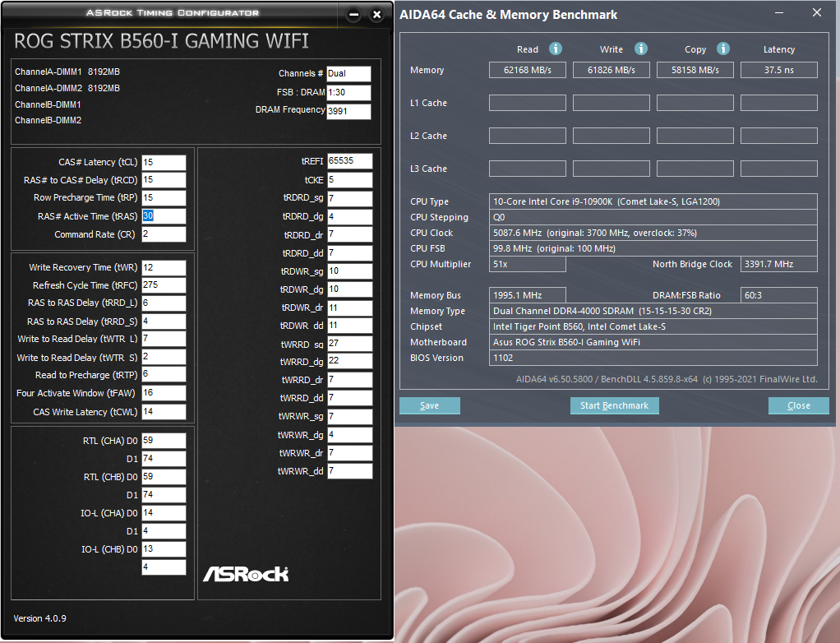Select the tWRRD_dr field
840x643 pixels.
pyautogui.click(x=350, y=380)
